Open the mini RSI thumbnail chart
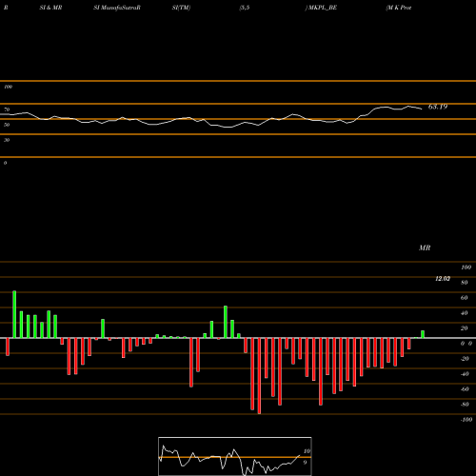 [x=235, y=456]
